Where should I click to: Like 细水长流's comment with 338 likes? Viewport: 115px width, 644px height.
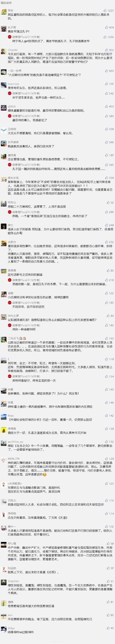[x=109, y=178]
